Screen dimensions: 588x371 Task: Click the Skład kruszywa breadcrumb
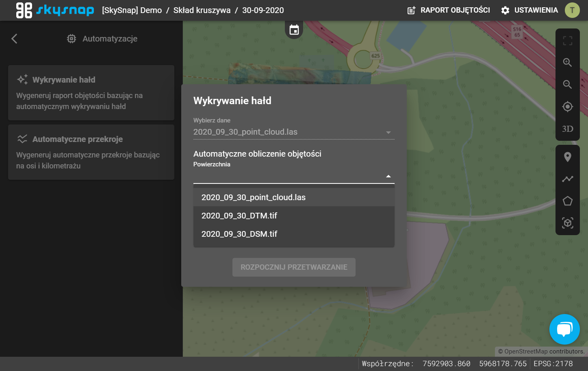(202, 10)
